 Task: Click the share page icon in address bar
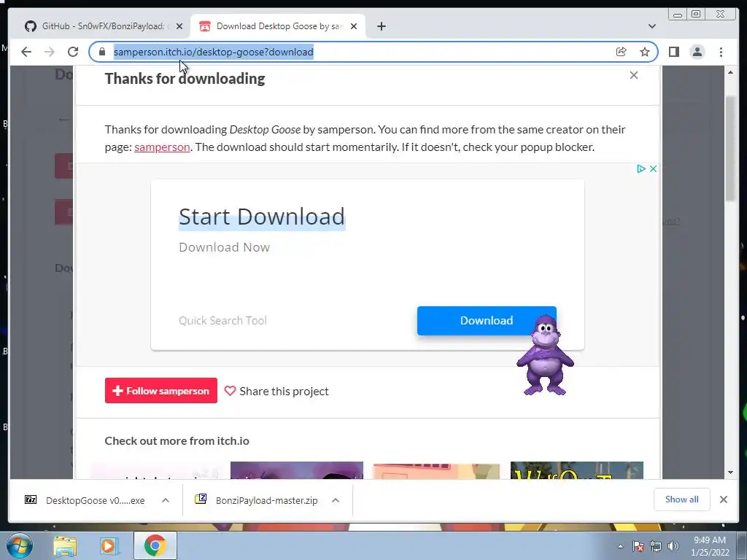click(x=622, y=52)
